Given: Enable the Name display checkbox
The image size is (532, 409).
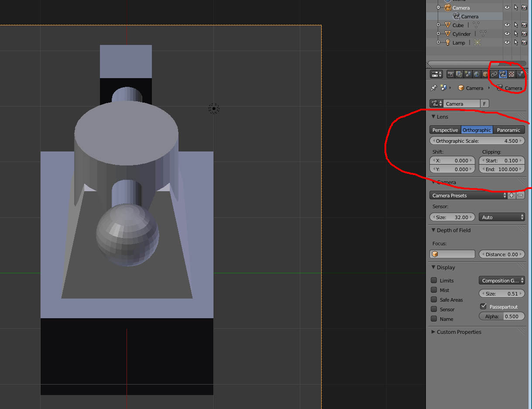Looking at the screenshot, I should click(x=434, y=319).
